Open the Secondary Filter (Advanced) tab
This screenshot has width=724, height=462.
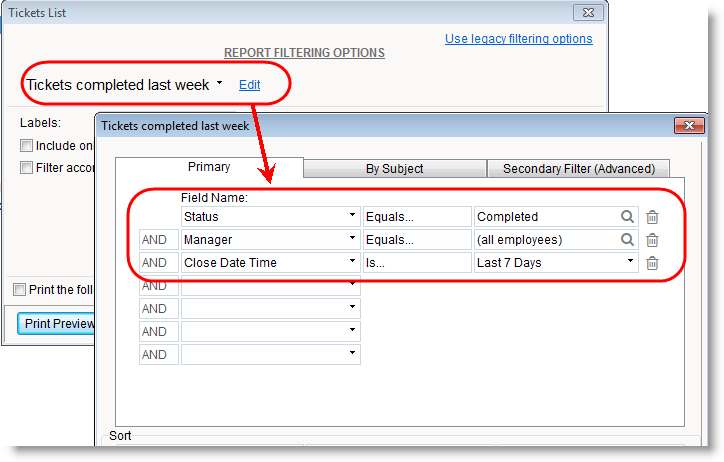pos(578,169)
